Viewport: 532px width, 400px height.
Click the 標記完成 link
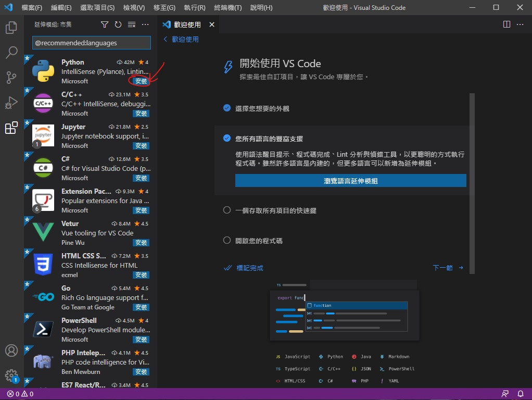point(243,268)
